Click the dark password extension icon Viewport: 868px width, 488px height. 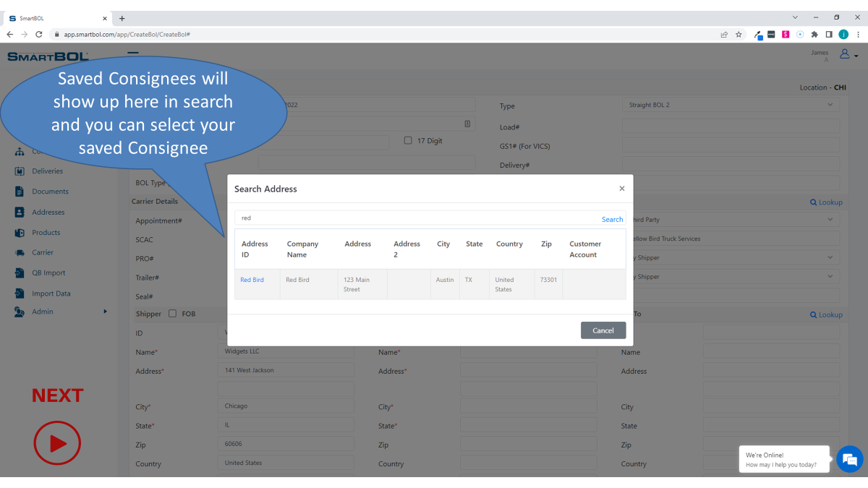point(771,34)
